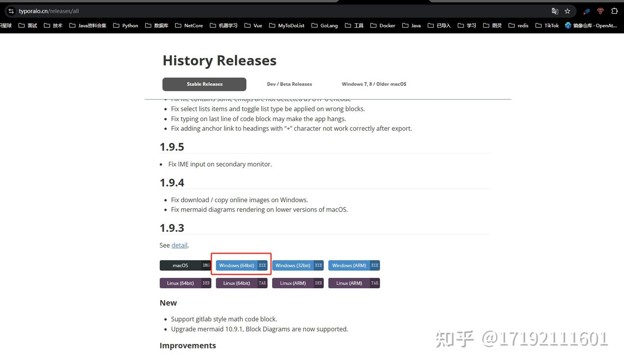Viewport: 624px width, 364px height.
Task: Download the Linux (64bit) TAR archive
Action: 242,283
